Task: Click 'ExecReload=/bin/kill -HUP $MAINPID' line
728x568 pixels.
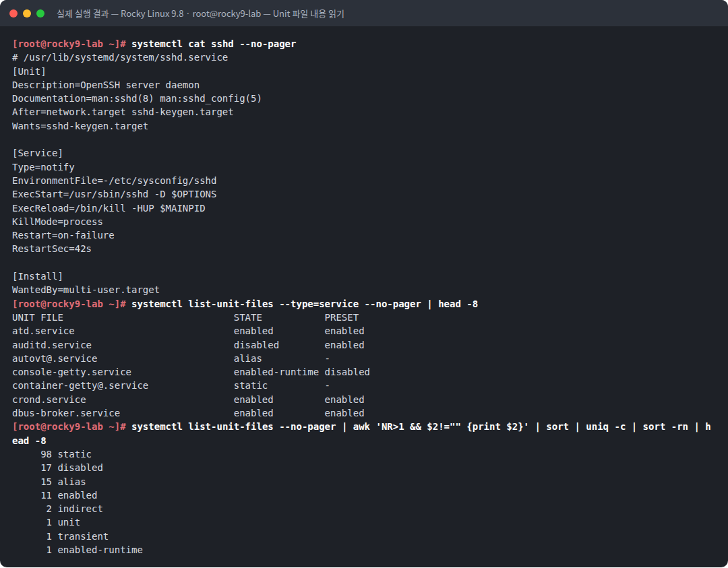Action: click(x=109, y=208)
